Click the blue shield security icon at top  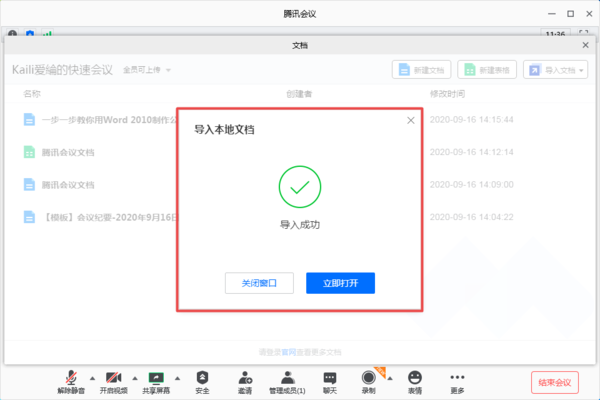(30, 34)
